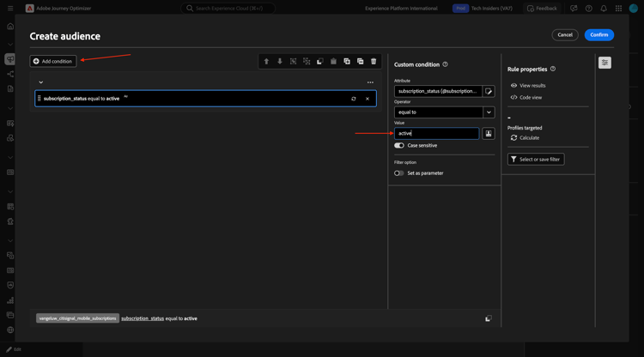Open Code view
The image size is (644, 357).
pos(526,97)
